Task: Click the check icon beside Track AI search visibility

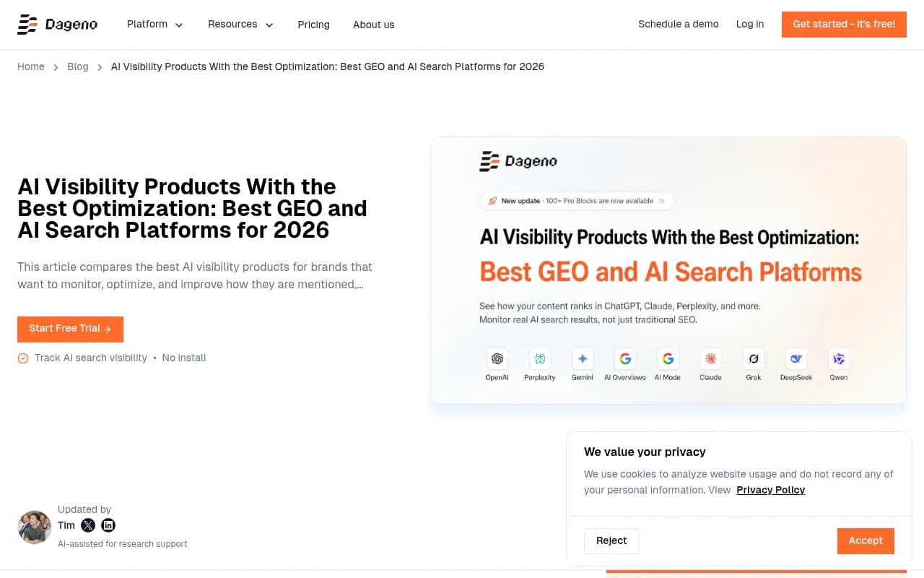Action: [23, 358]
